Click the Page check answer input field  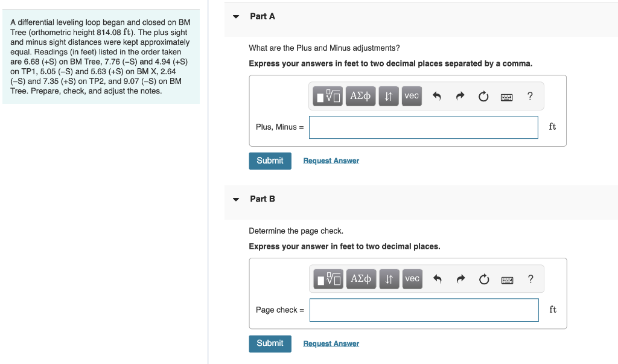tap(424, 310)
